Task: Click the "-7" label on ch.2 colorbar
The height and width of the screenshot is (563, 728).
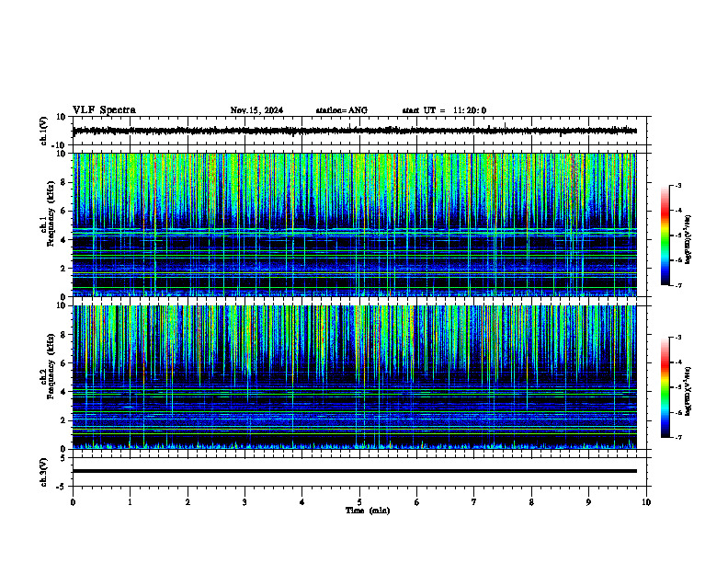Action: [678, 437]
